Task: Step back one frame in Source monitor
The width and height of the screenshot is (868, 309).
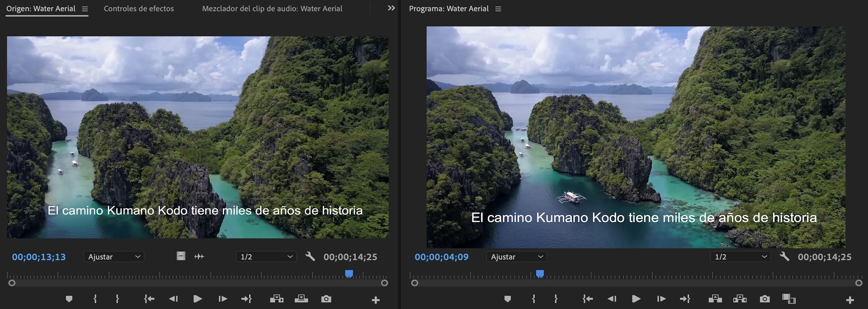Action: pos(173,299)
